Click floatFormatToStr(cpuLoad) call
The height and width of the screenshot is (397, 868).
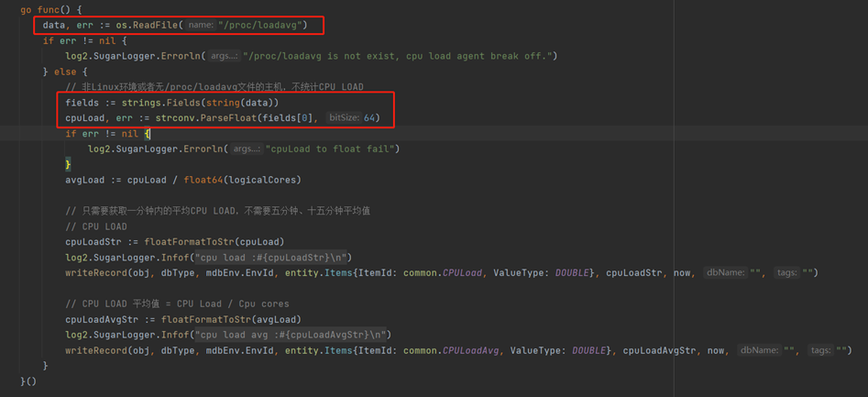click(214, 243)
